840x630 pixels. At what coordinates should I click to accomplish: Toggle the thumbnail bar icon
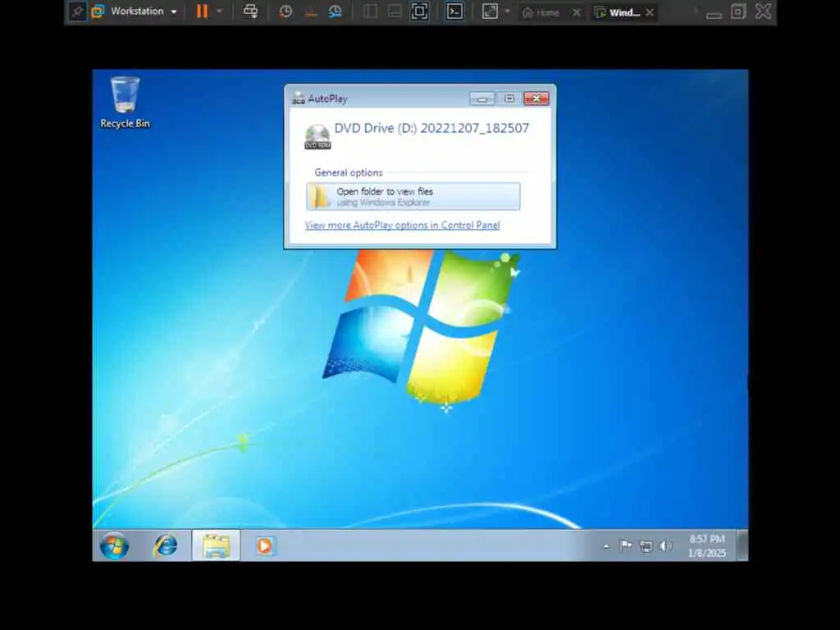tap(395, 11)
